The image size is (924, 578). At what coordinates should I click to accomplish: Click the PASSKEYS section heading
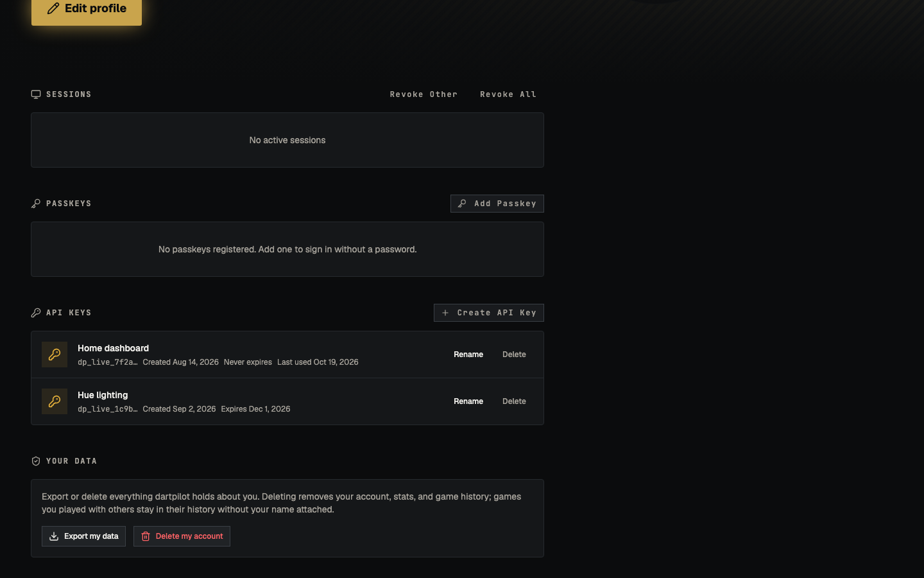pyautogui.click(x=69, y=204)
